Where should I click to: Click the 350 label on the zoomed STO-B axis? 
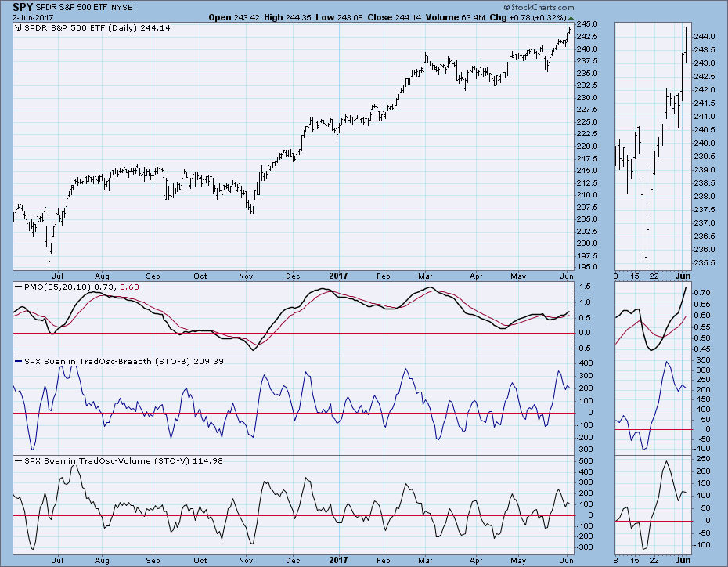(x=704, y=360)
